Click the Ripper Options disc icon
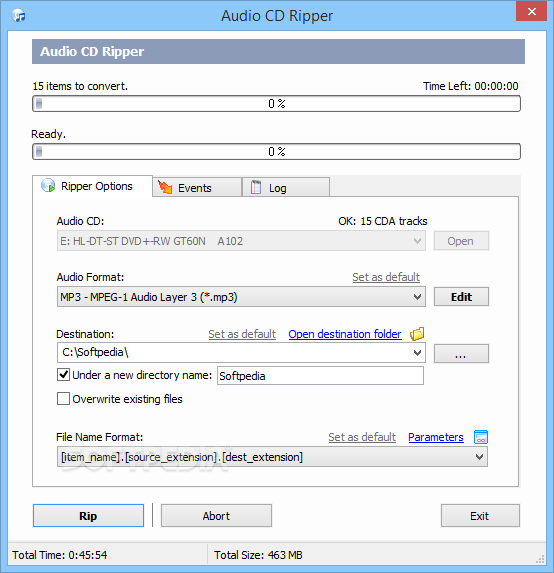The height and width of the screenshot is (573, 554). pyautogui.click(x=48, y=186)
